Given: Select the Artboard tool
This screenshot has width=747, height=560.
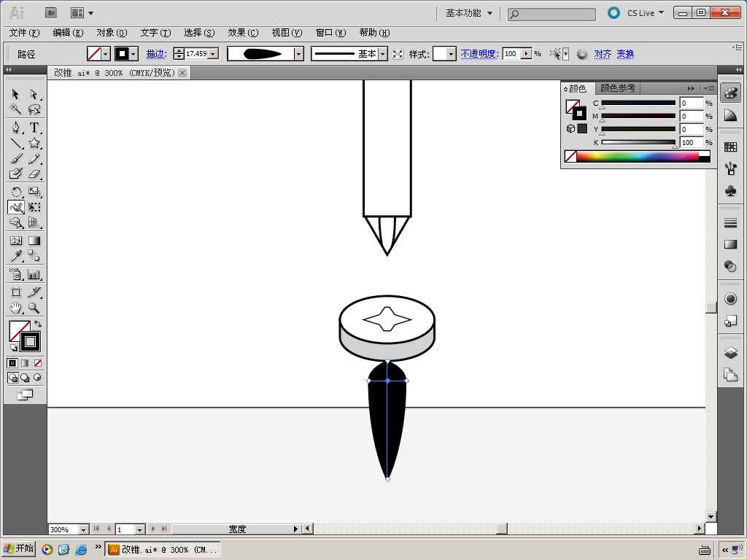Looking at the screenshot, I should (x=16, y=292).
